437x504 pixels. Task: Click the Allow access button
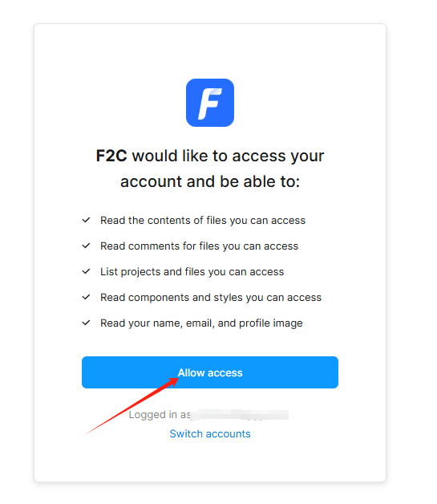210,372
